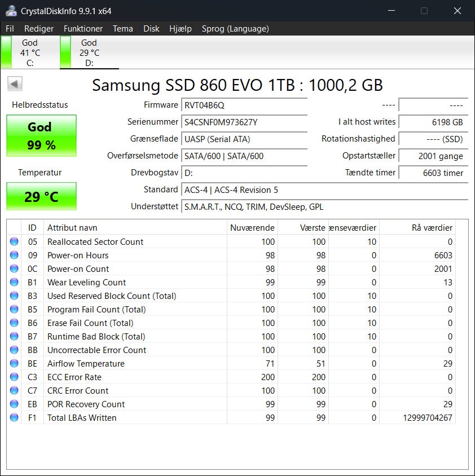Click raw value 12999704267

point(428,418)
